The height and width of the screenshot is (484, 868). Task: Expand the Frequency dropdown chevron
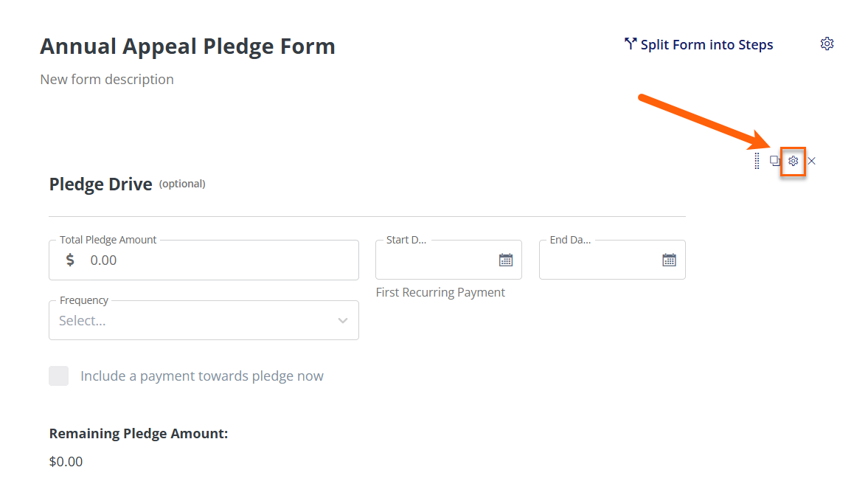click(x=343, y=320)
